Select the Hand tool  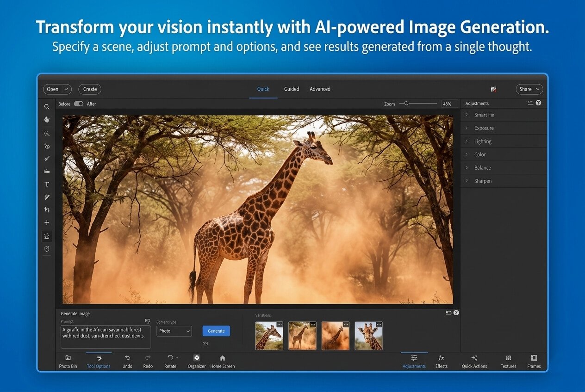(x=47, y=120)
